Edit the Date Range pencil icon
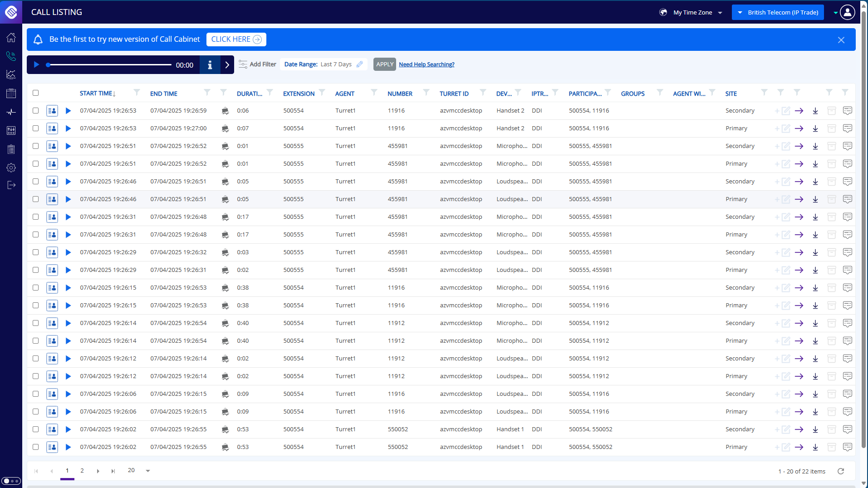Screen dimensions: 868x488 pos(360,64)
